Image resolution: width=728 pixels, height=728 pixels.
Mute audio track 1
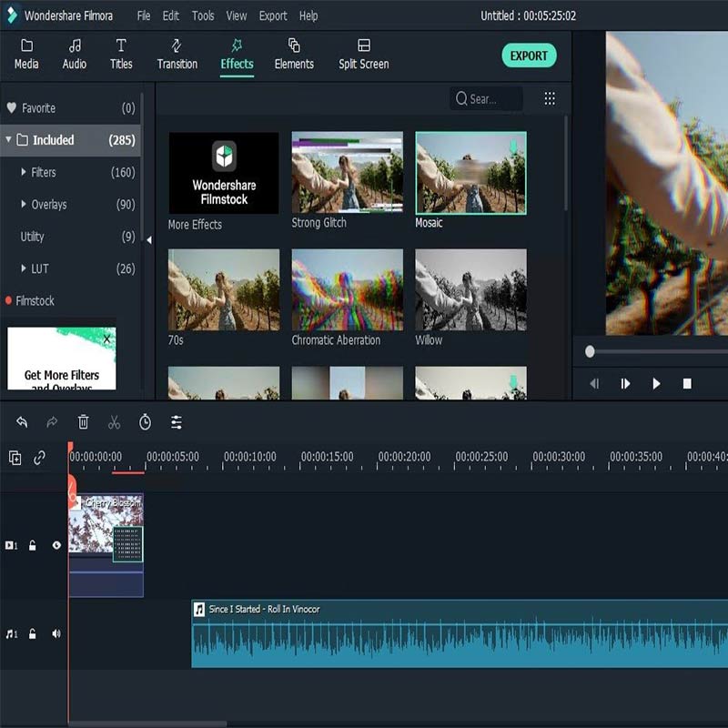pos(56,633)
